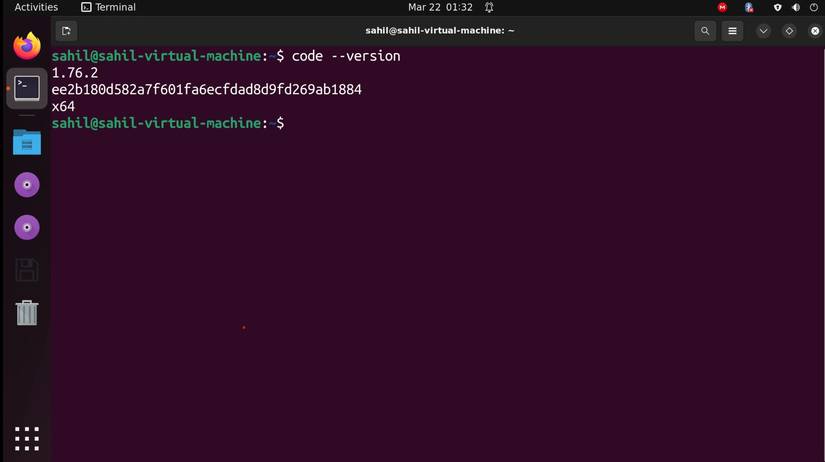
Task: Maximize the terminal with the diamond button
Action: coord(789,31)
